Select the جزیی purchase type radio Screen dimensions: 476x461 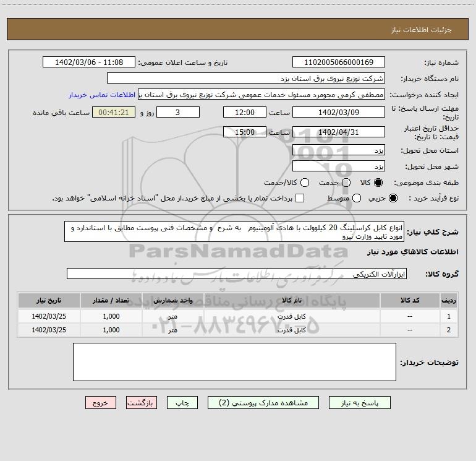tap(393, 198)
